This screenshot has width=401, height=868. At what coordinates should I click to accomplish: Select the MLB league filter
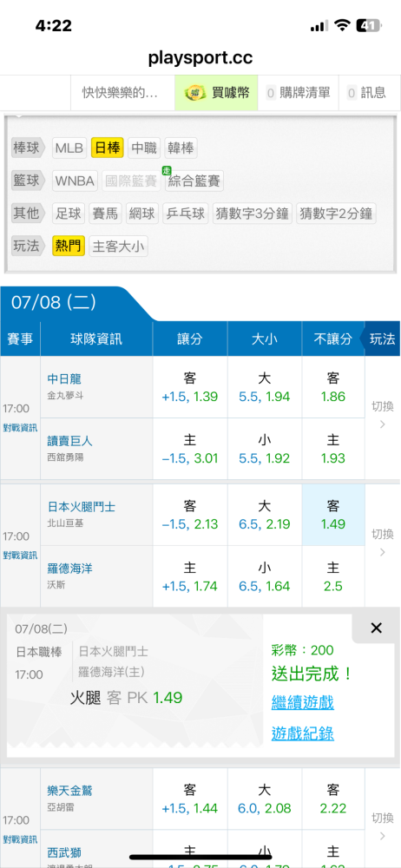coord(69,148)
